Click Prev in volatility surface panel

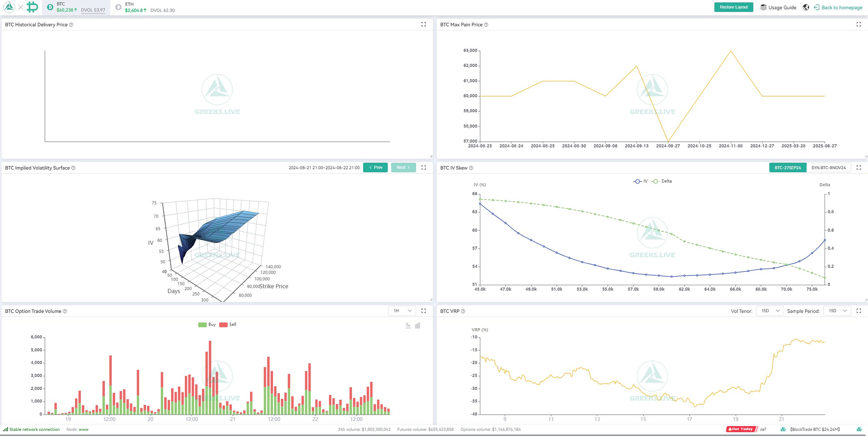(375, 167)
